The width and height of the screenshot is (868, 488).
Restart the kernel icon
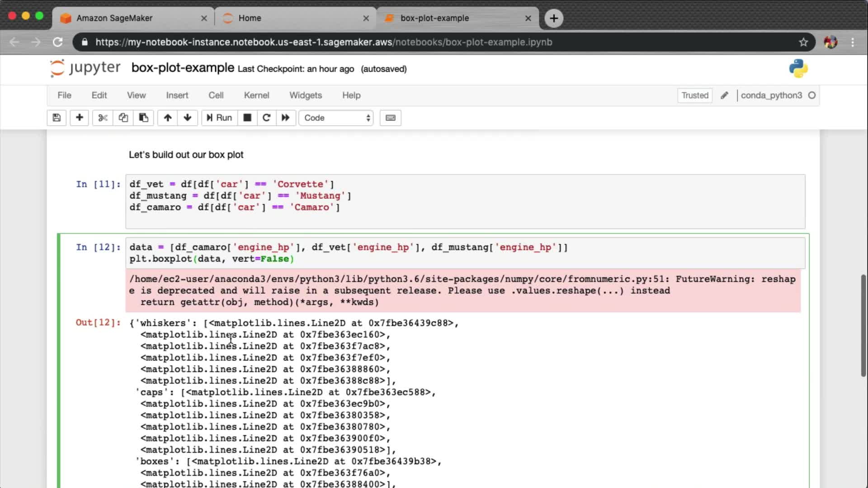[266, 118]
